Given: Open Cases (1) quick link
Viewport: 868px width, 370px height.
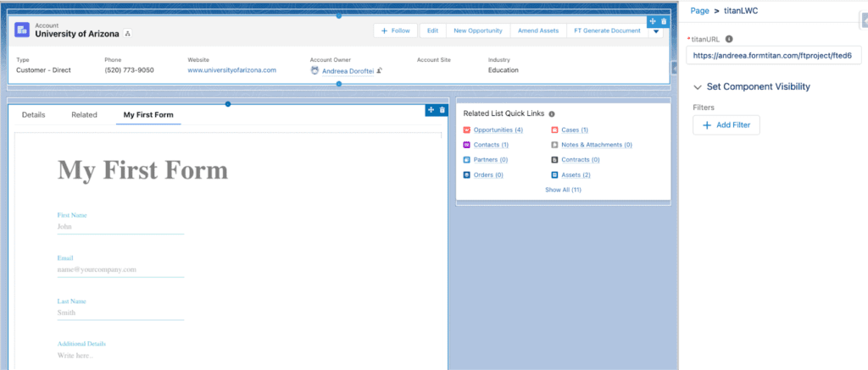Looking at the screenshot, I should [x=575, y=130].
